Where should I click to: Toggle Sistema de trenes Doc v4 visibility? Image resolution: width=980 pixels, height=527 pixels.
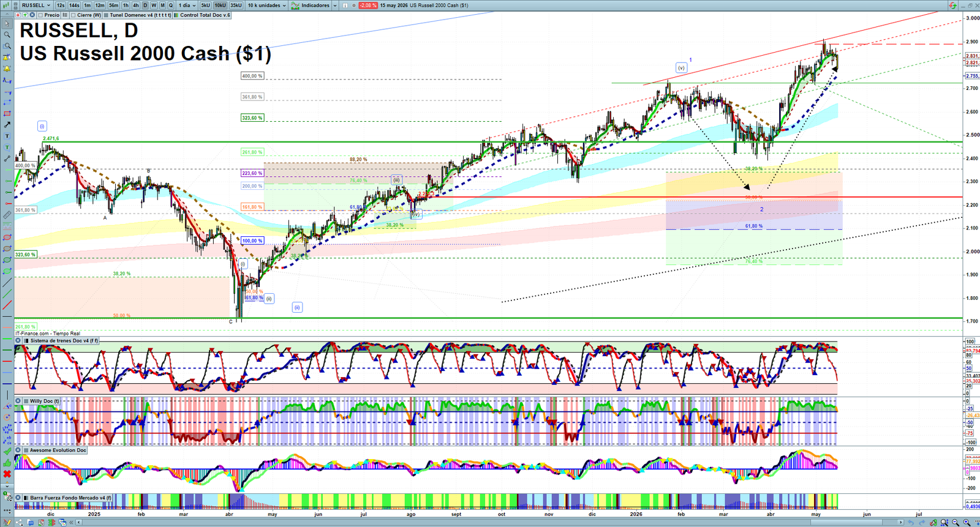[26, 341]
